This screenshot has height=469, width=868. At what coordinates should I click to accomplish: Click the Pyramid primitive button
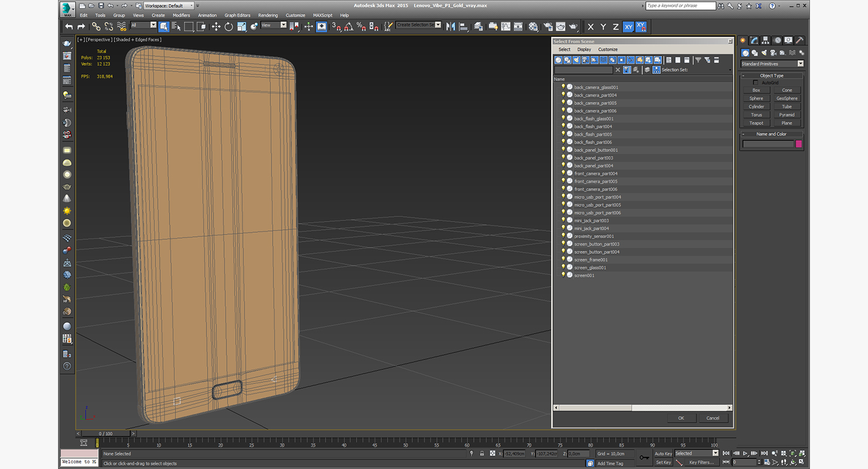click(787, 115)
